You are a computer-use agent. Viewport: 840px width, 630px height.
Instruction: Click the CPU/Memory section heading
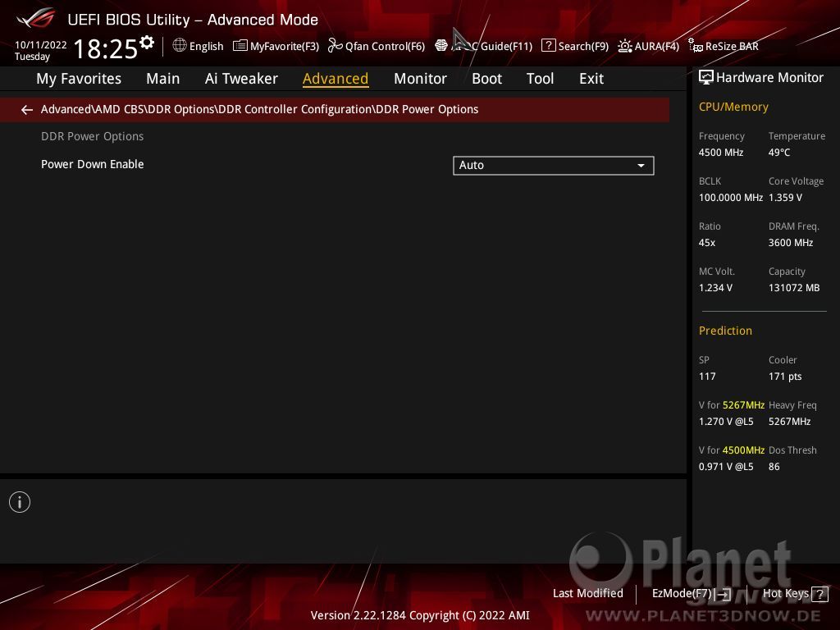click(x=733, y=107)
